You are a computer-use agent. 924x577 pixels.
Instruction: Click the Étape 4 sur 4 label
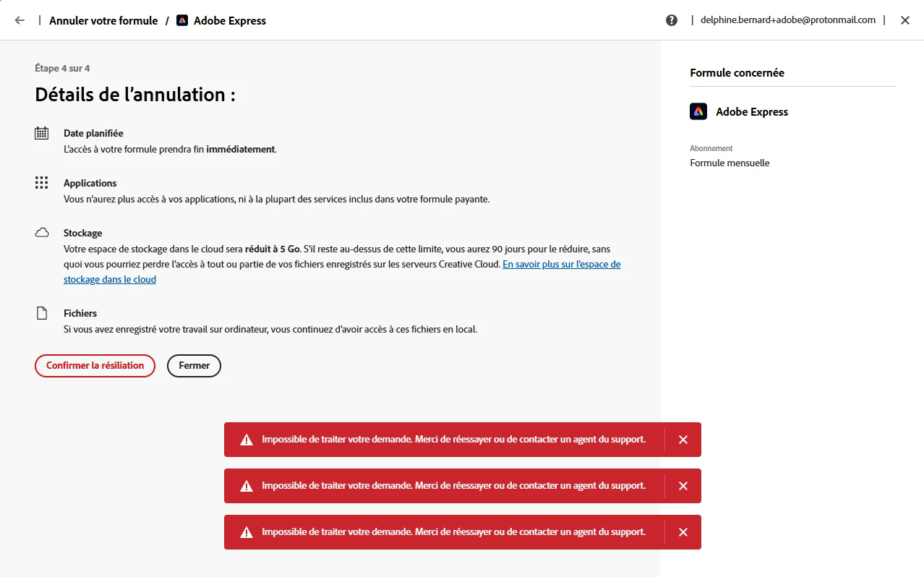coord(62,69)
